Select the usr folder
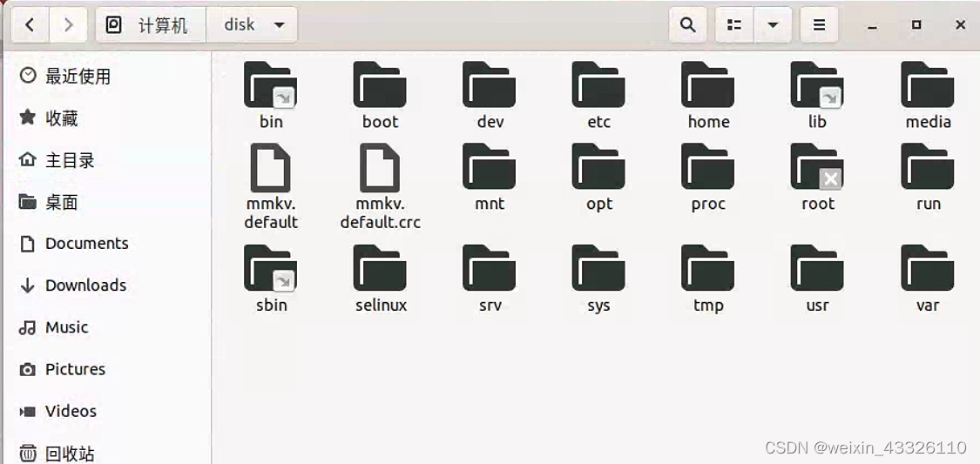Screen dimensions: 980x464 pos(817,268)
